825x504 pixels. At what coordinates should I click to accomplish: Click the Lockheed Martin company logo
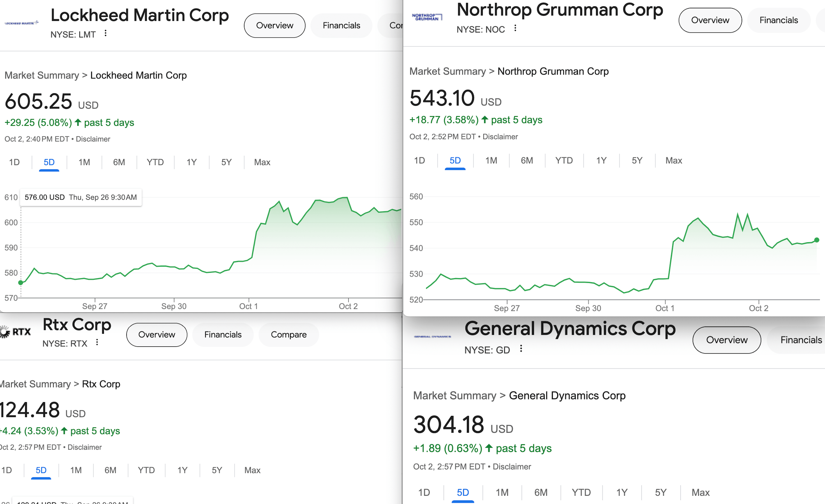[x=22, y=23]
